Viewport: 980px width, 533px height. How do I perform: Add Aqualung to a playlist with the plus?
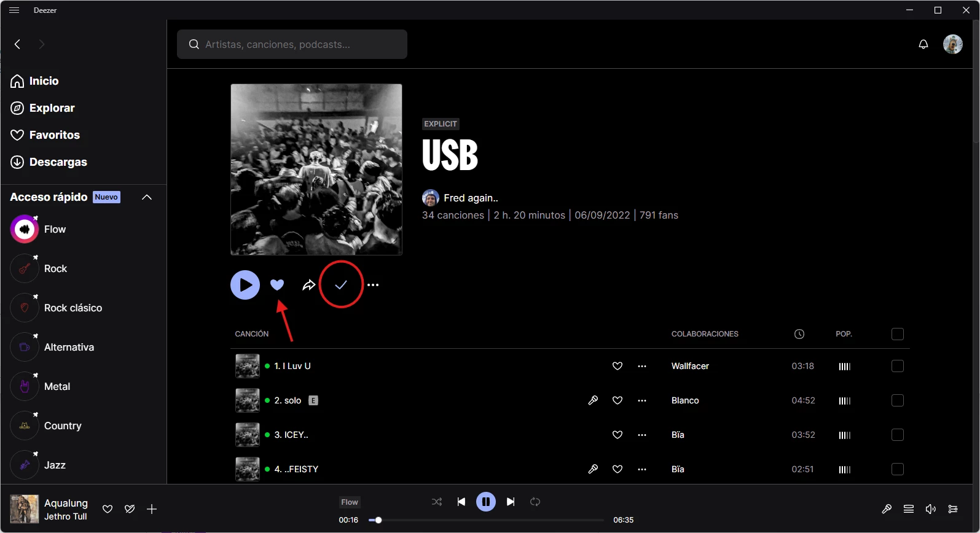pyautogui.click(x=152, y=509)
